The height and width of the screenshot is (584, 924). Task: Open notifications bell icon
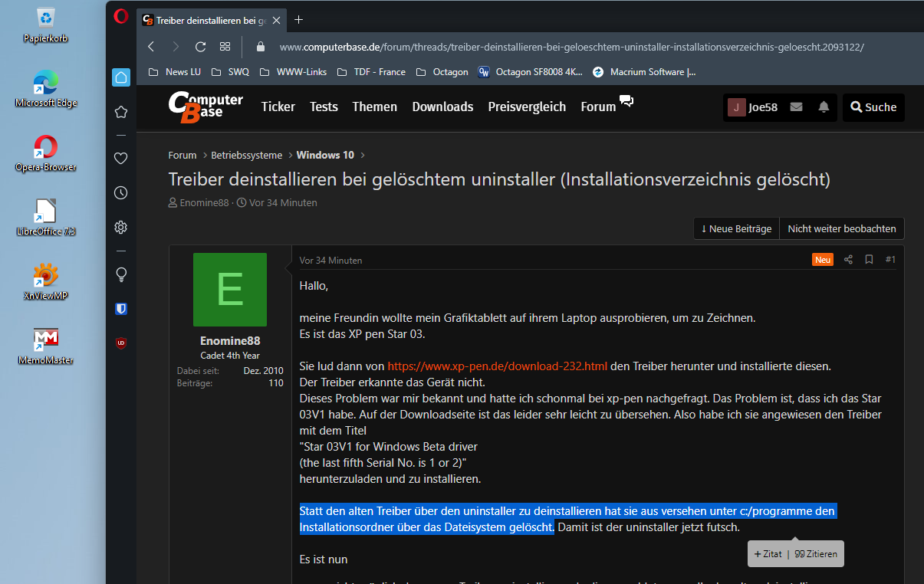[x=824, y=107]
